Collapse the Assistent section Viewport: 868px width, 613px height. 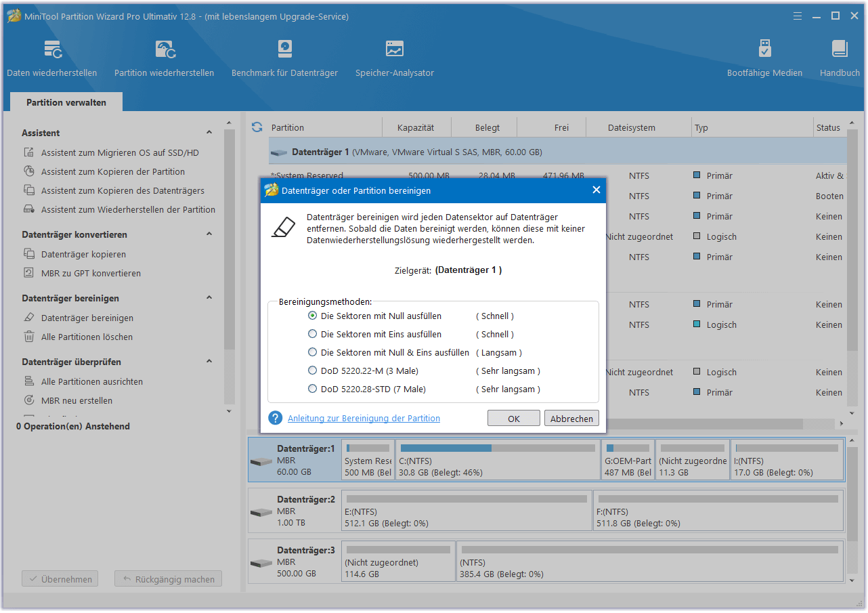point(209,133)
